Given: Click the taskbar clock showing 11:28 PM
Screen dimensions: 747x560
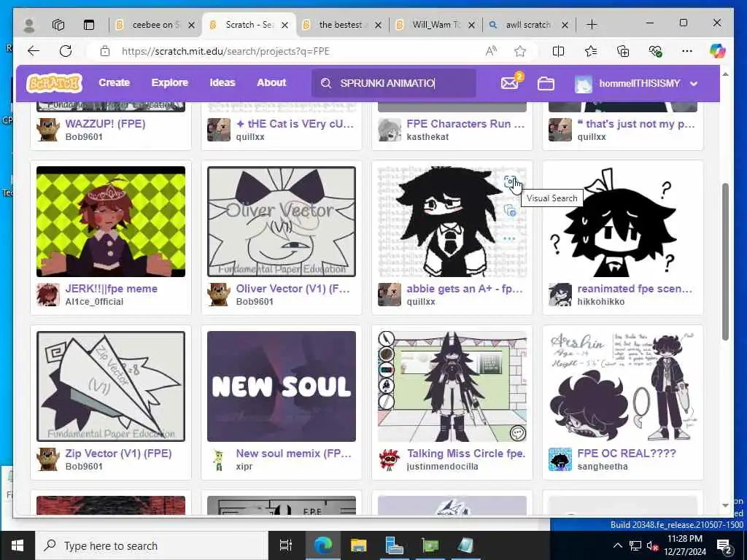Looking at the screenshot, I should pos(684,545).
